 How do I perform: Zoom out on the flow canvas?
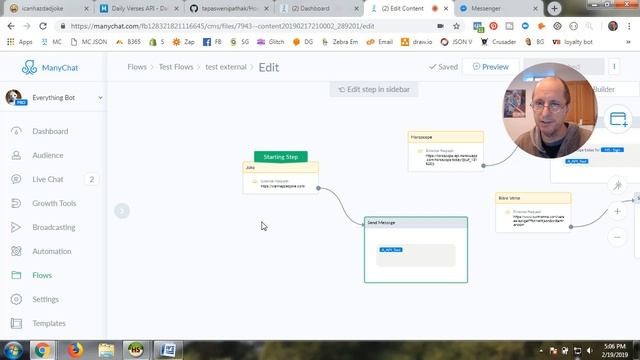tap(618, 237)
